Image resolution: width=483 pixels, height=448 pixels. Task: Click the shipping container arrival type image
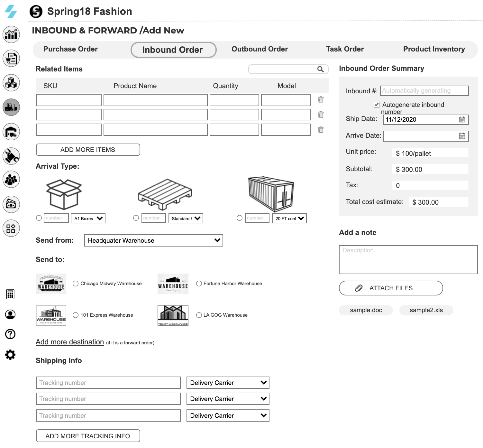(x=271, y=194)
